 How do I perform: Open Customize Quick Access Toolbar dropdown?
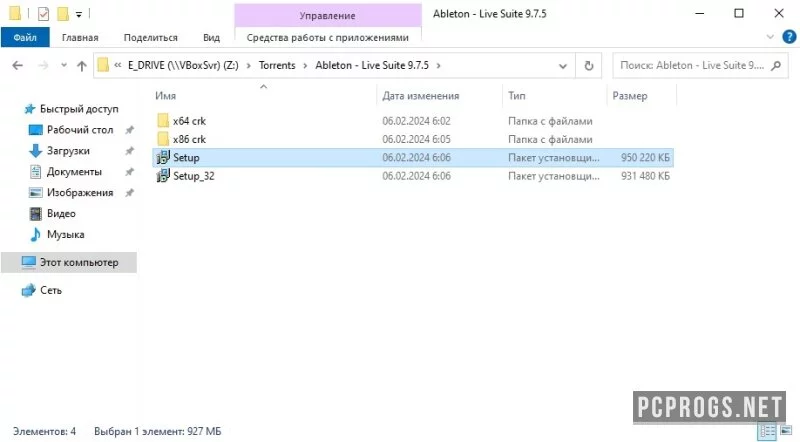pyautogui.click(x=79, y=14)
